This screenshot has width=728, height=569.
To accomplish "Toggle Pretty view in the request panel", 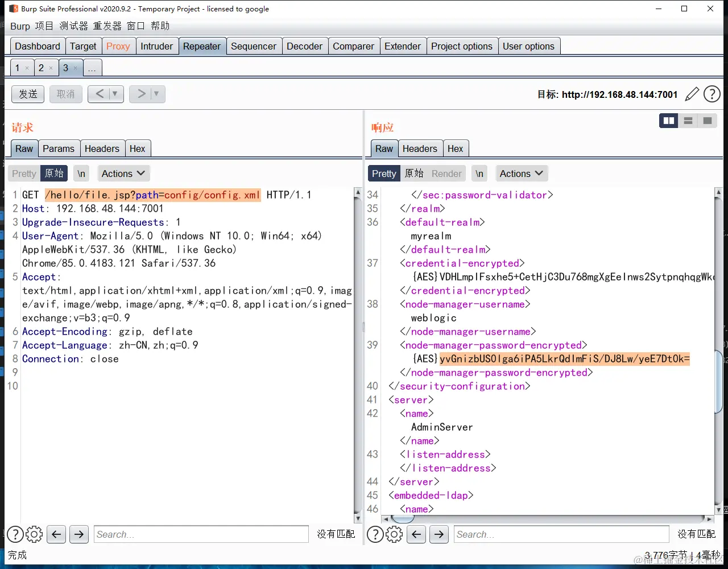I will (x=24, y=174).
